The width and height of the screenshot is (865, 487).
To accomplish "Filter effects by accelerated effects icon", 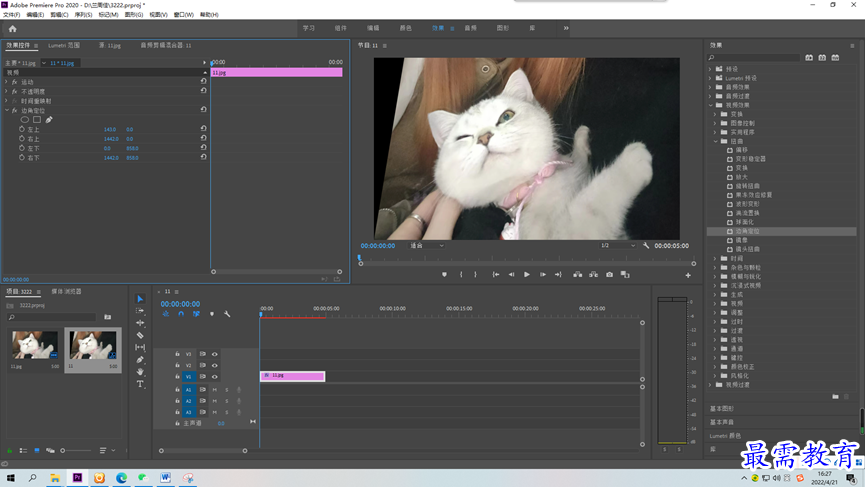I will coord(809,57).
